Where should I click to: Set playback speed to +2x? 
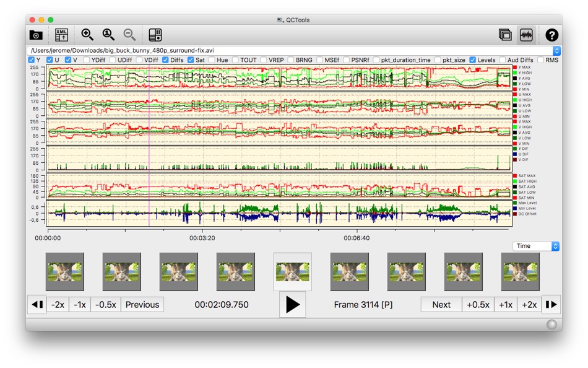pyautogui.click(x=529, y=305)
